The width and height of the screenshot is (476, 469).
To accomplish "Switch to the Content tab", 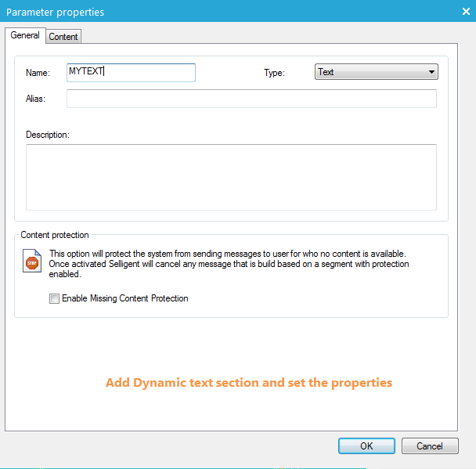I will pyautogui.click(x=63, y=37).
